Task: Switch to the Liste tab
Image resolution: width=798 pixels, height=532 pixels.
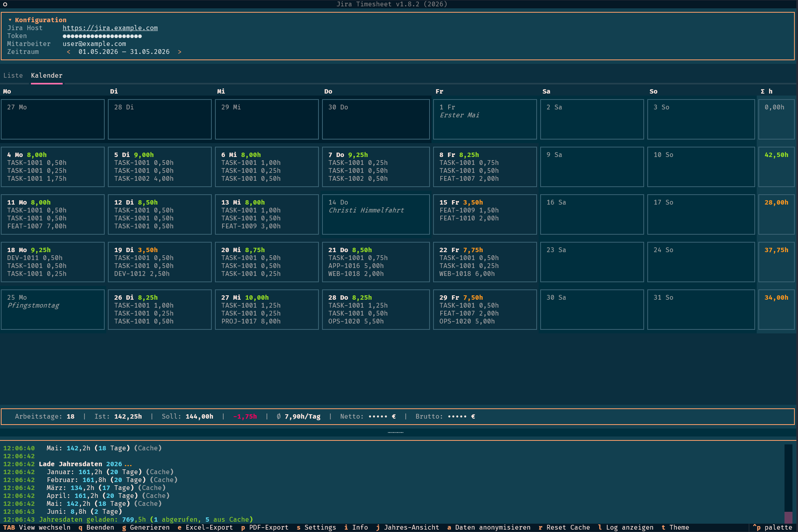Action: [13, 75]
